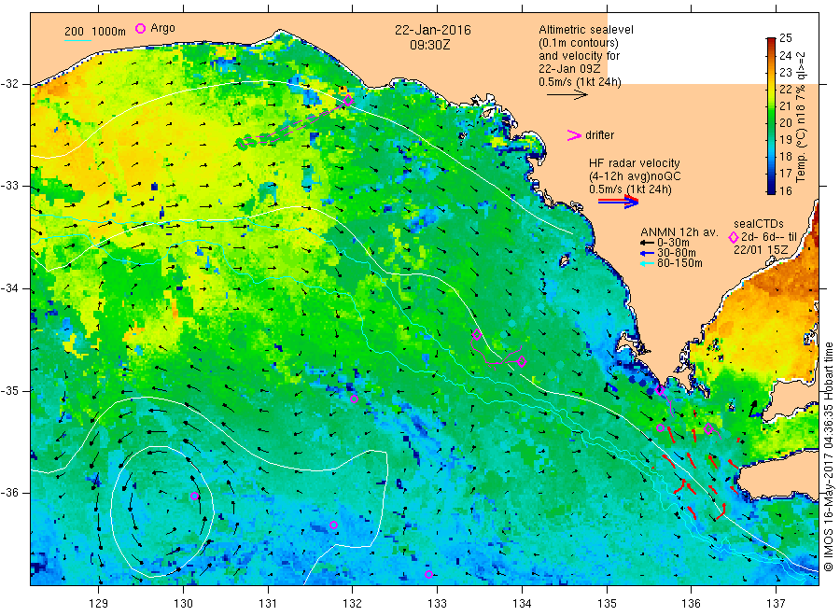The width and height of the screenshot is (840, 616).
Task: Click the 'HF radar velocity' legend heading
Action: pos(635,163)
